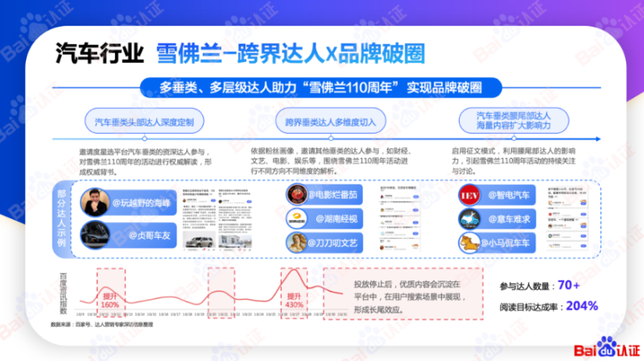Select the @电影烂番茄 name label
Screen dimensions: 644x361
tap(333, 195)
